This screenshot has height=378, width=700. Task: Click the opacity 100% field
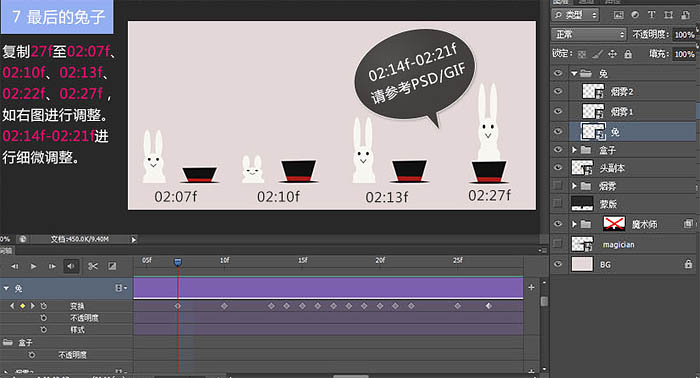tap(684, 34)
